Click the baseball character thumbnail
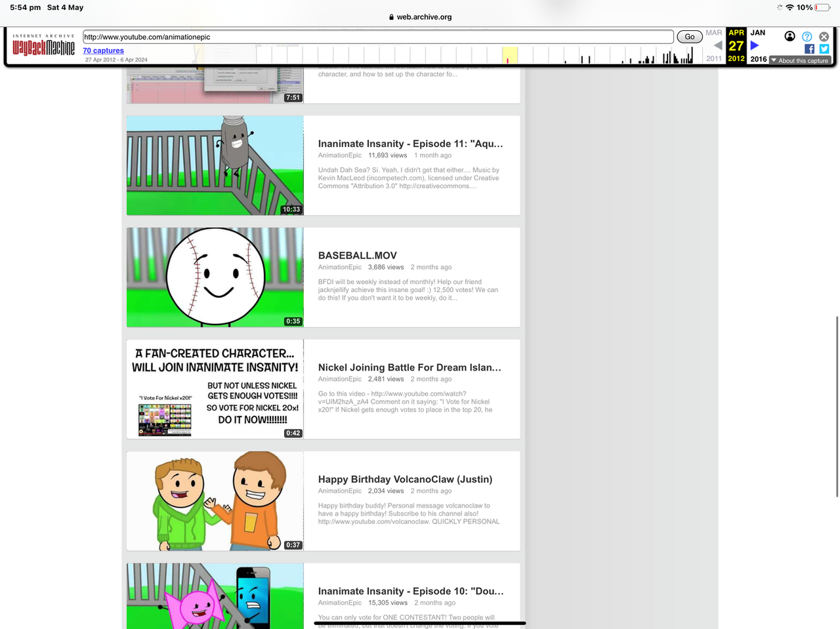 215,277
